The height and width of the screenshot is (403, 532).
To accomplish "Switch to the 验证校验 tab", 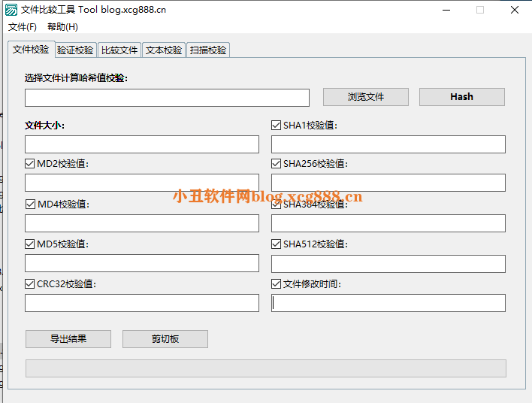I will pyautogui.click(x=75, y=50).
